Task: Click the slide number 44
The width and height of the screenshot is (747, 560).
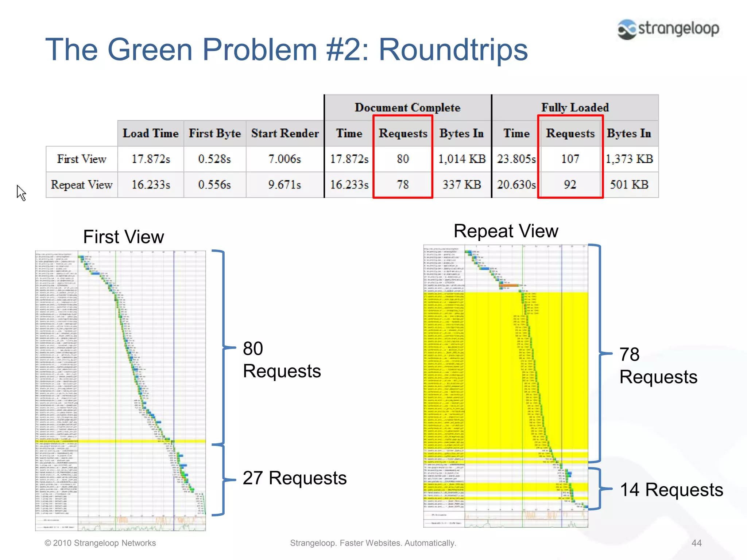Action: (696, 543)
